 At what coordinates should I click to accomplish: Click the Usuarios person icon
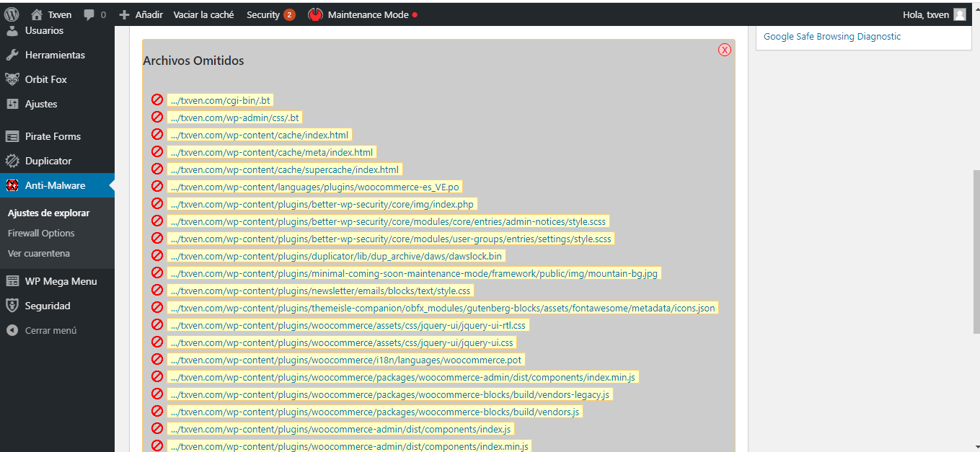coord(12,30)
